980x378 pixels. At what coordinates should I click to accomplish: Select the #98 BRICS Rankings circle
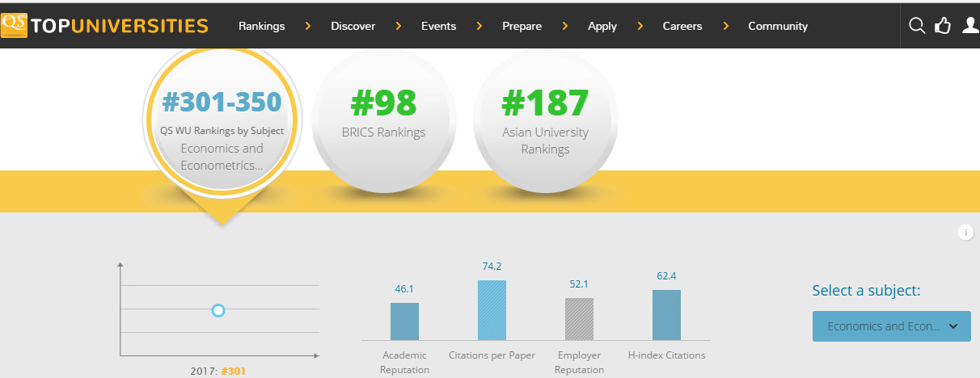pyautogui.click(x=383, y=123)
